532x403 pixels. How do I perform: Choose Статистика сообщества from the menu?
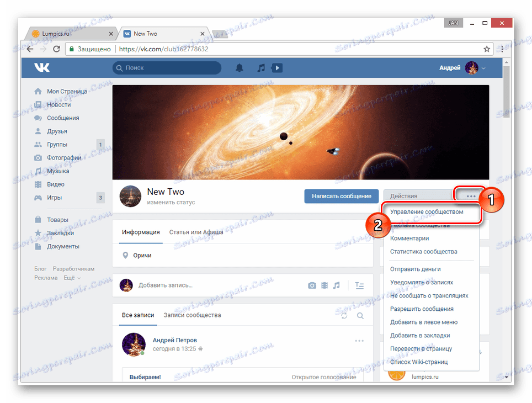pos(423,252)
